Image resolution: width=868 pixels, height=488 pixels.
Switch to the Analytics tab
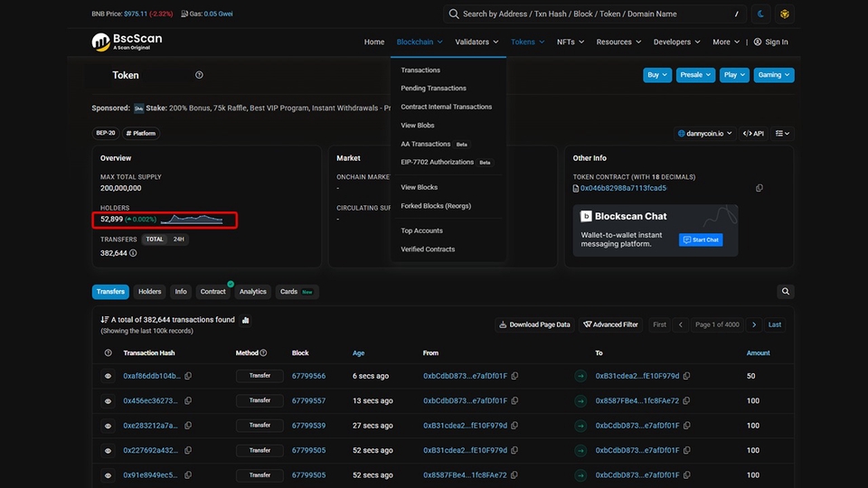(253, 292)
